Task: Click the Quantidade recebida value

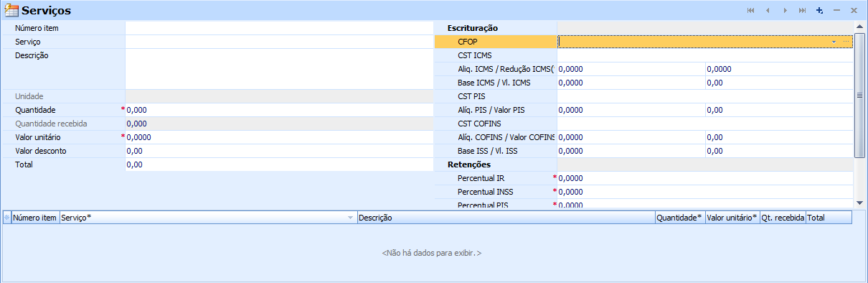Action: click(x=279, y=124)
